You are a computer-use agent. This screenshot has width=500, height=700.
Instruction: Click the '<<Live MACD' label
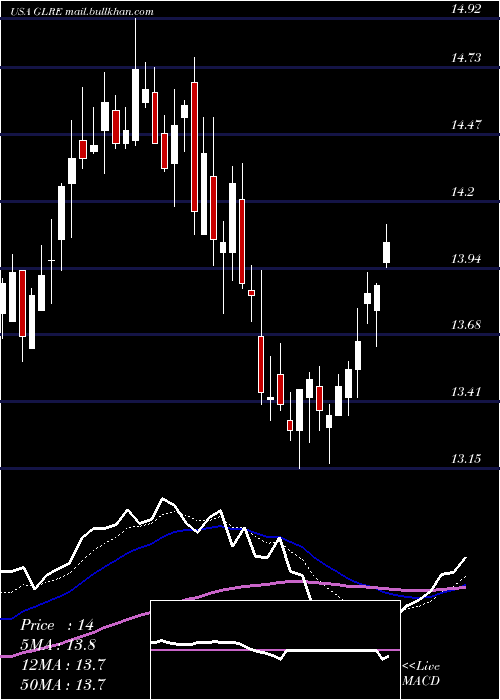[x=421, y=673]
